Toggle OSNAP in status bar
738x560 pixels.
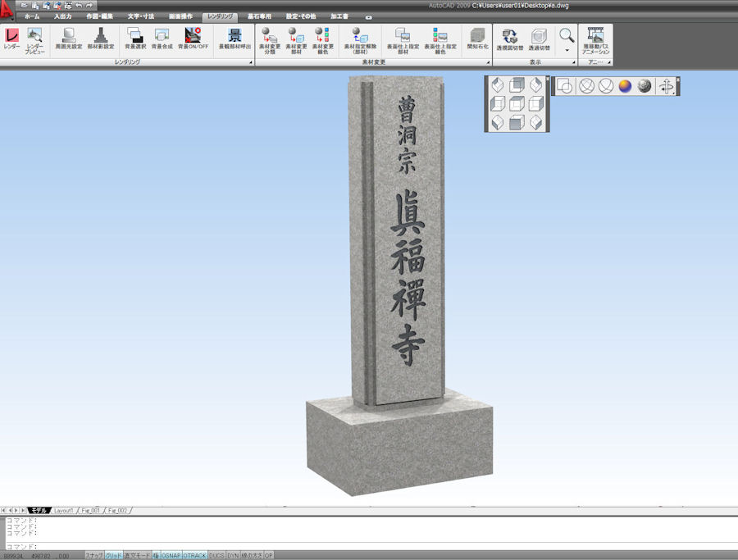(171, 556)
